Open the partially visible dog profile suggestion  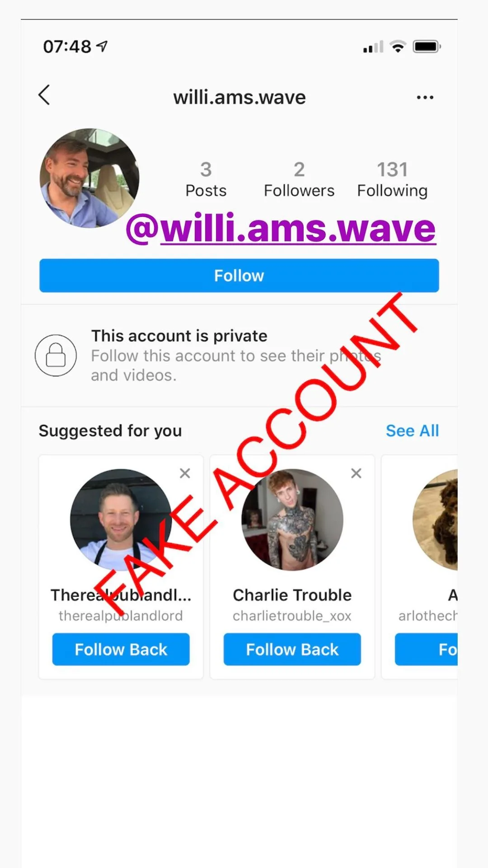coord(435,519)
